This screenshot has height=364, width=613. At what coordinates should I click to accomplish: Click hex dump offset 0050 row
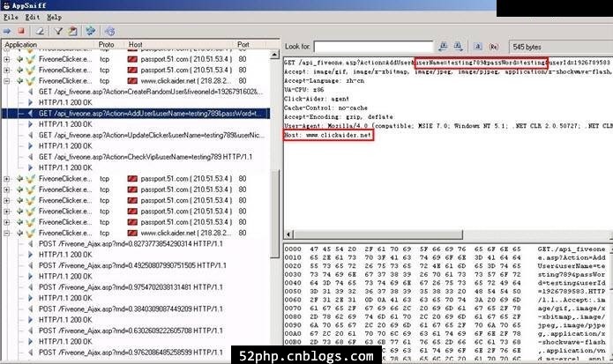click(445, 292)
